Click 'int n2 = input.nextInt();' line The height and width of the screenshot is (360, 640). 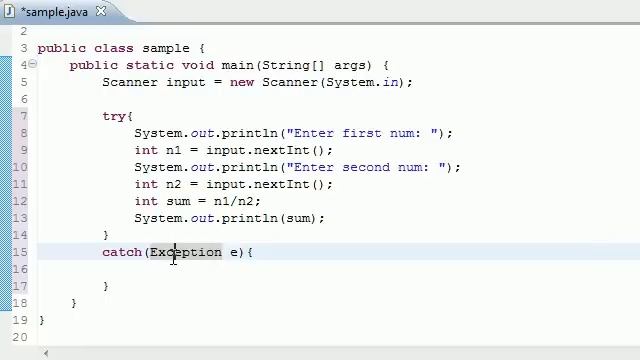234,184
